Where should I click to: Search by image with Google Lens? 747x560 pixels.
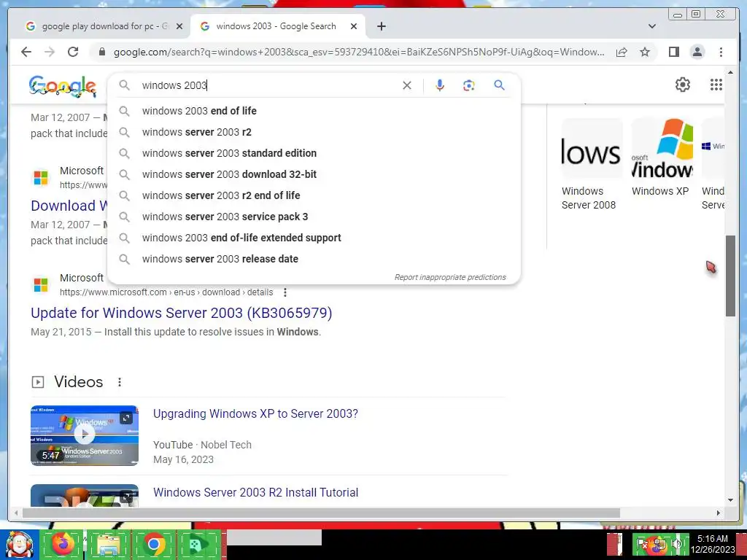pyautogui.click(x=469, y=86)
